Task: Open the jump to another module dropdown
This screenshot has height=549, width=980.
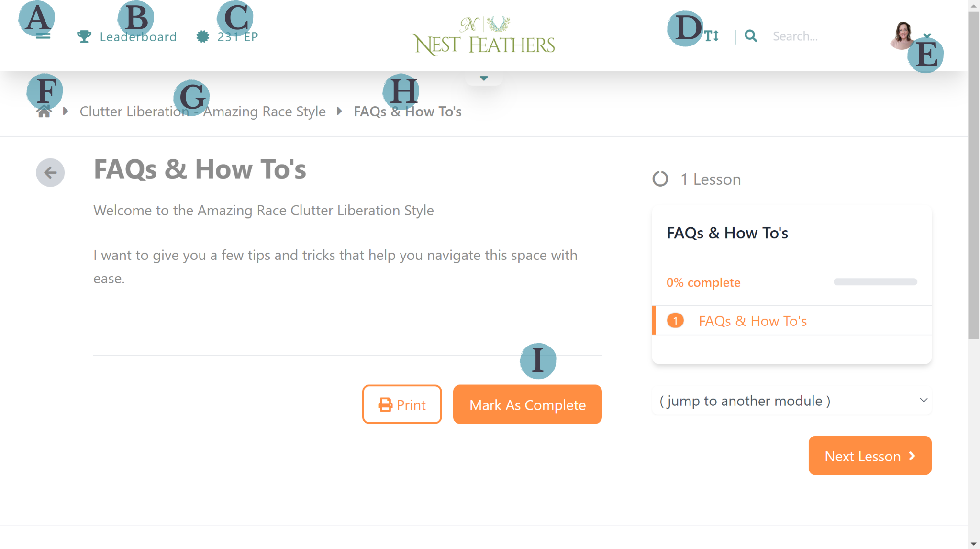Action: pyautogui.click(x=791, y=401)
